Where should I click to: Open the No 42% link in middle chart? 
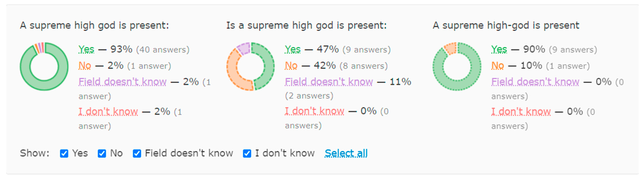pos(291,66)
